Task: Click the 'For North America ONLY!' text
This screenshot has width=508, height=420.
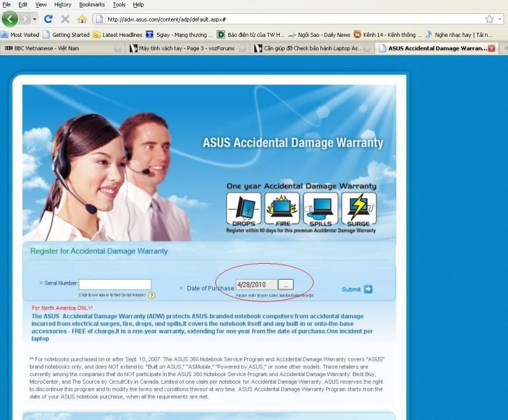Action: click(x=62, y=308)
